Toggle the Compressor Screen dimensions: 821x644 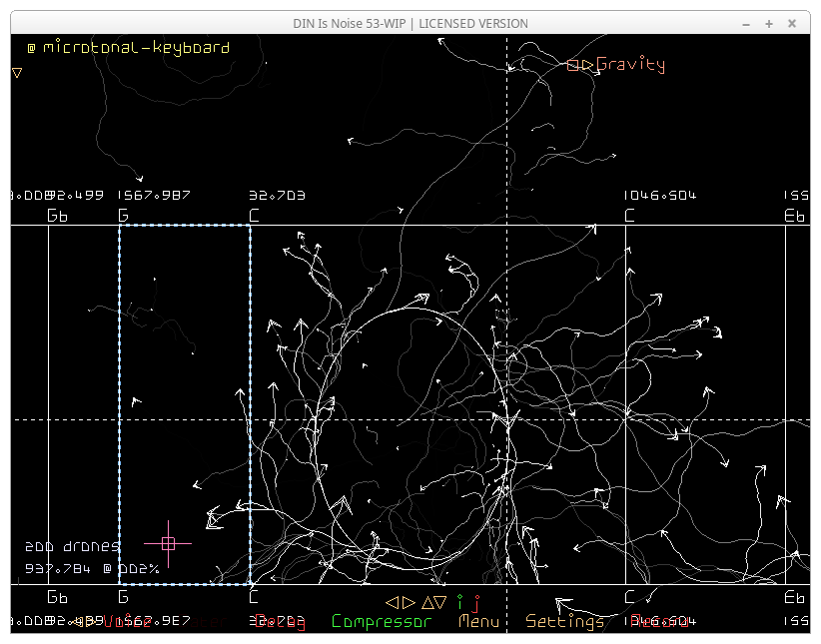(x=382, y=621)
